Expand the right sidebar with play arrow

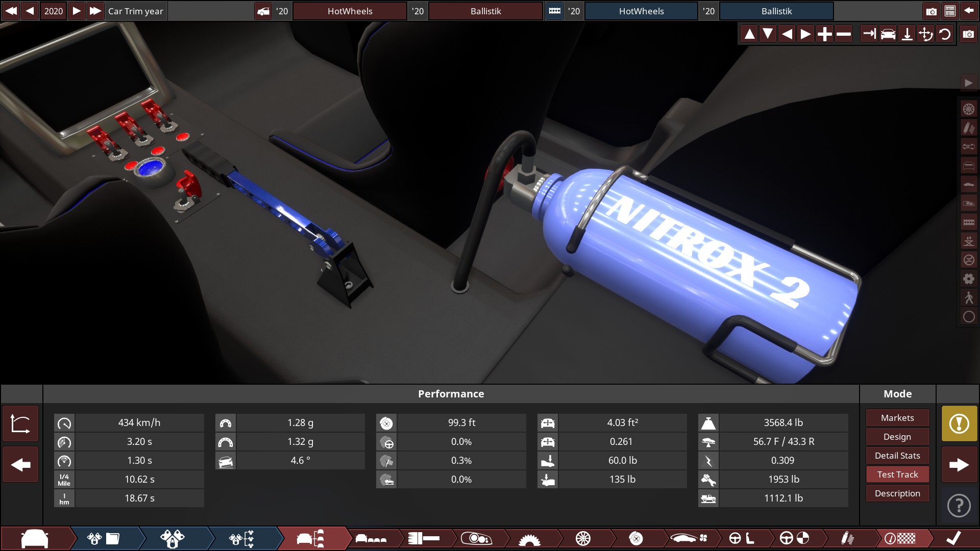click(968, 83)
